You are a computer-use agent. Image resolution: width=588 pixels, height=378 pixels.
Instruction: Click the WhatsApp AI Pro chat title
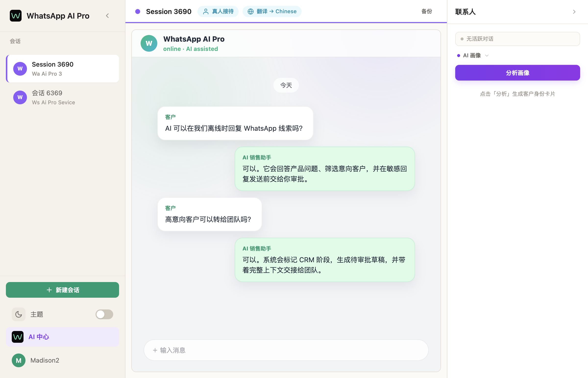pyautogui.click(x=194, y=39)
